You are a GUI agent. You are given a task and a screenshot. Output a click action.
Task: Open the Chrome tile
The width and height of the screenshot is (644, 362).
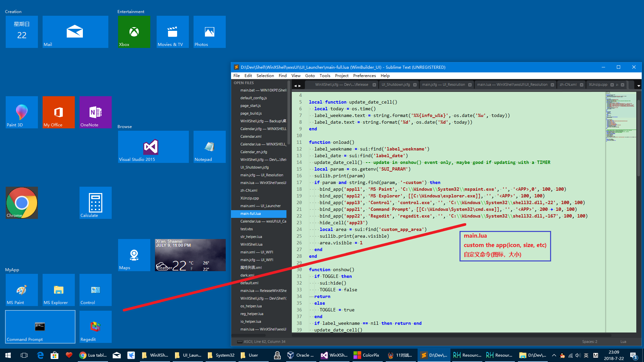[x=22, y=203]
